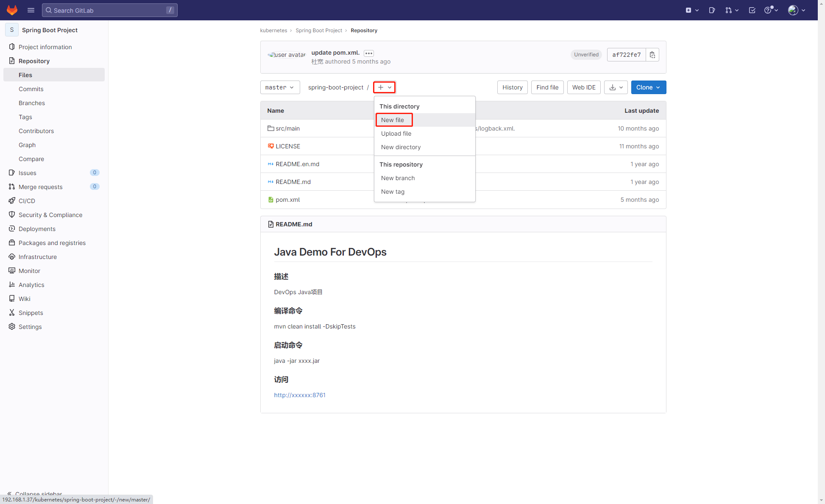Open the Issues icon in the top bar
Screen dimensions: 825x504
point(712,10)
